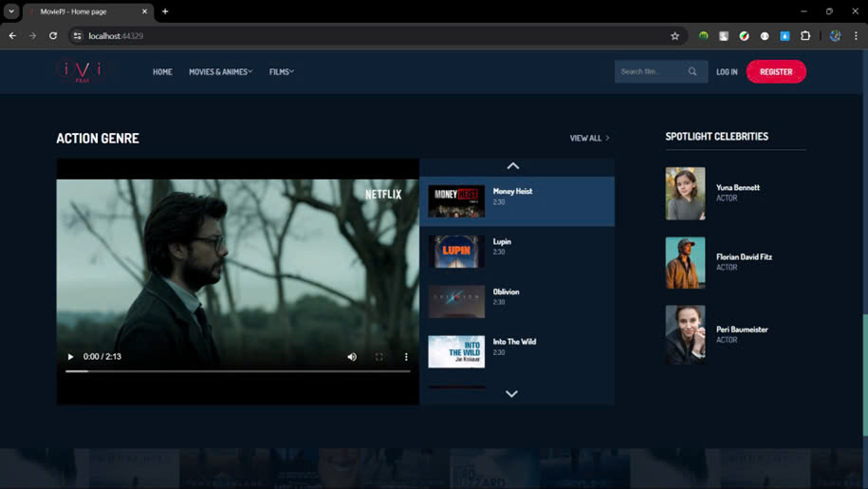Click the REGISTER button
Viewport: 868px width, 489px height.
(x=776, y=71)
